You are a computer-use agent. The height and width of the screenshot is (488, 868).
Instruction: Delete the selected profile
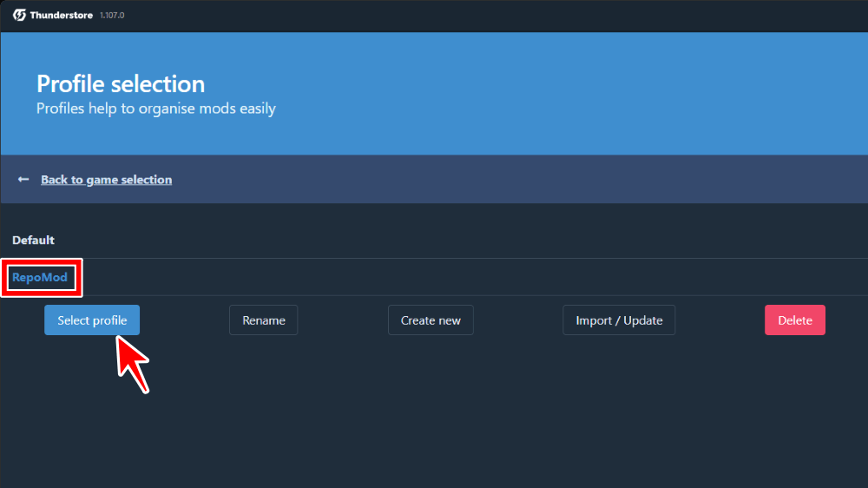pos(794,320)
